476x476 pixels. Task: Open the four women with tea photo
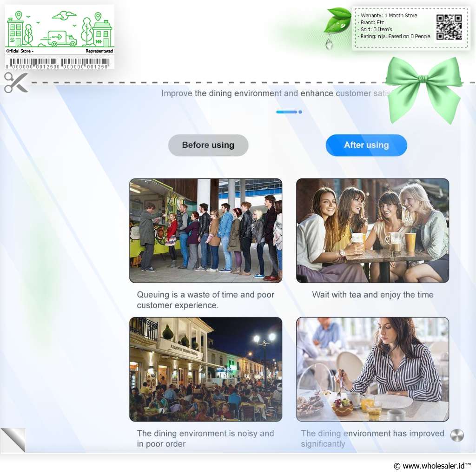(x=372, y=231)
